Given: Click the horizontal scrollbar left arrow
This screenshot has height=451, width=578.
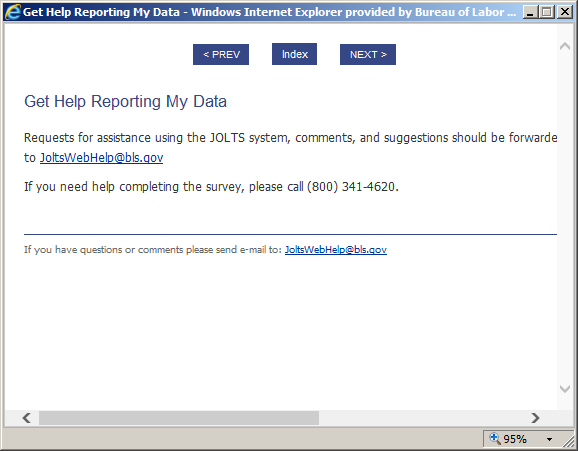Looking at the screenshot, I should (x=27, y=418).
